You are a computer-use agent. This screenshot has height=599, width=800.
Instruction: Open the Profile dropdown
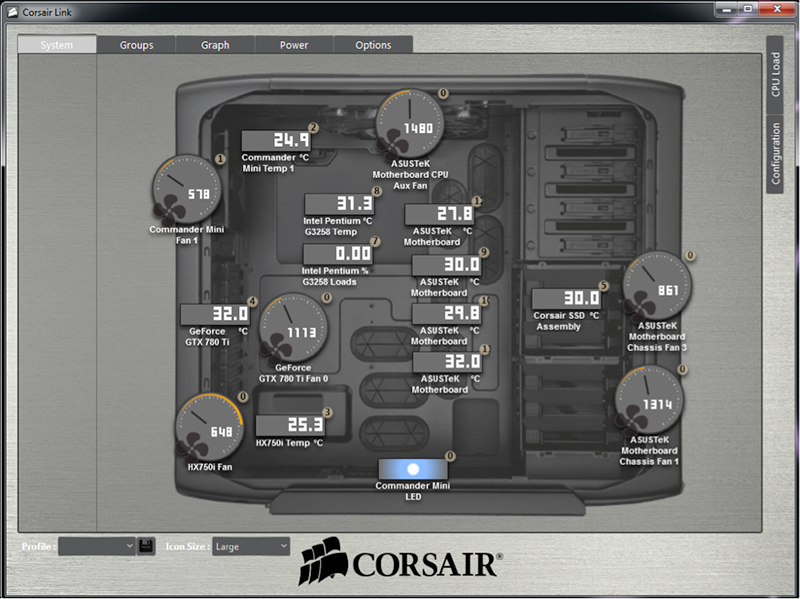(x=97, y=546)
